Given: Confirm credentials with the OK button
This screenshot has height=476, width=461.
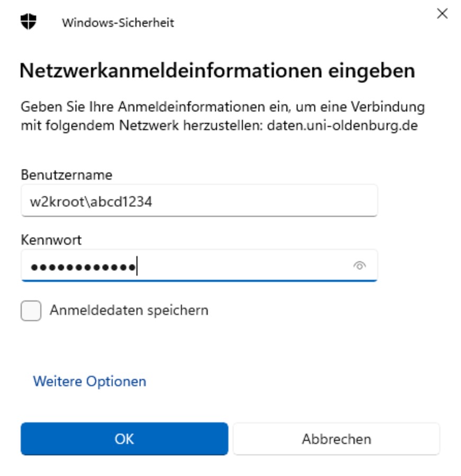Looking at the screenshot, I should pos(124,438).
